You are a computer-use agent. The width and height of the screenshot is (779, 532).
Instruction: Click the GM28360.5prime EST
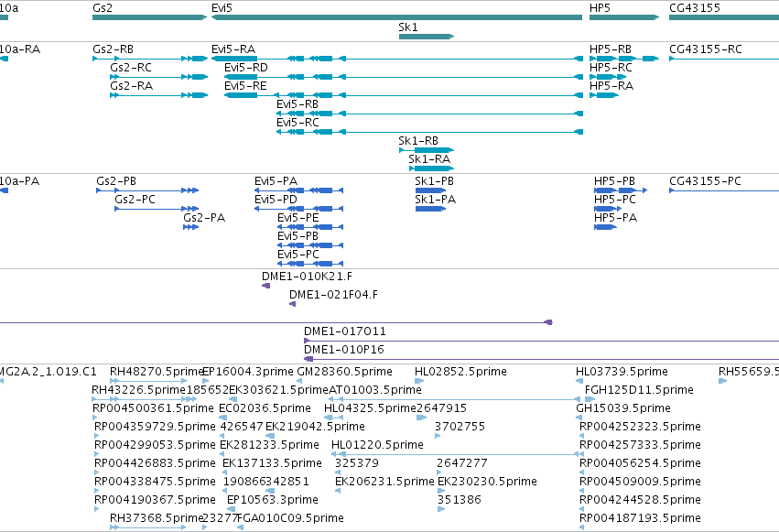pos(299,381)
